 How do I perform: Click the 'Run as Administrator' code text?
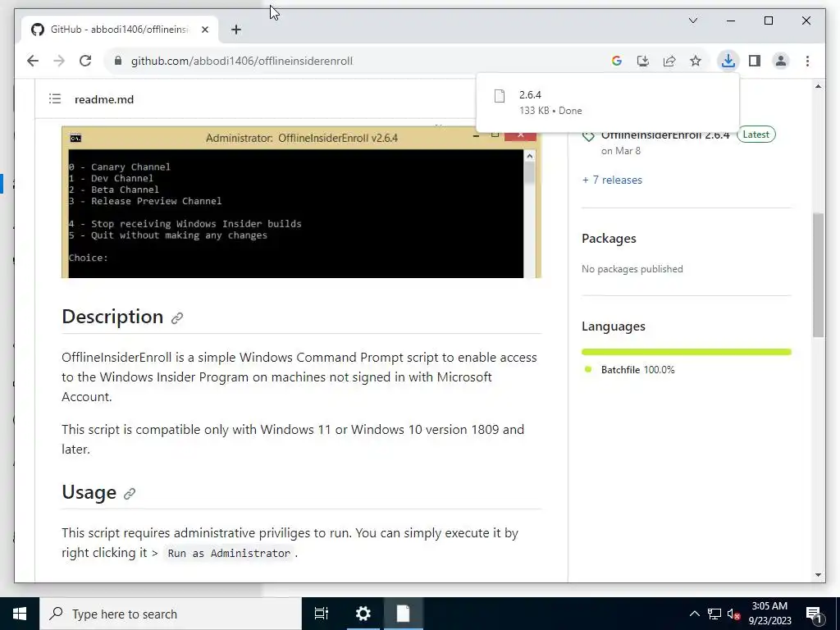coord(229,553)
